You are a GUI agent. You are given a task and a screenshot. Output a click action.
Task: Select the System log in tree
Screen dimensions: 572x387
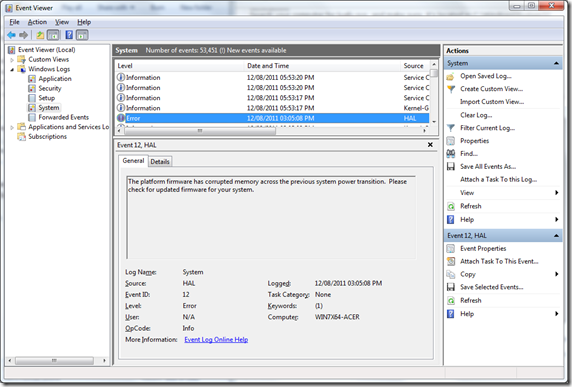[49, 108]
